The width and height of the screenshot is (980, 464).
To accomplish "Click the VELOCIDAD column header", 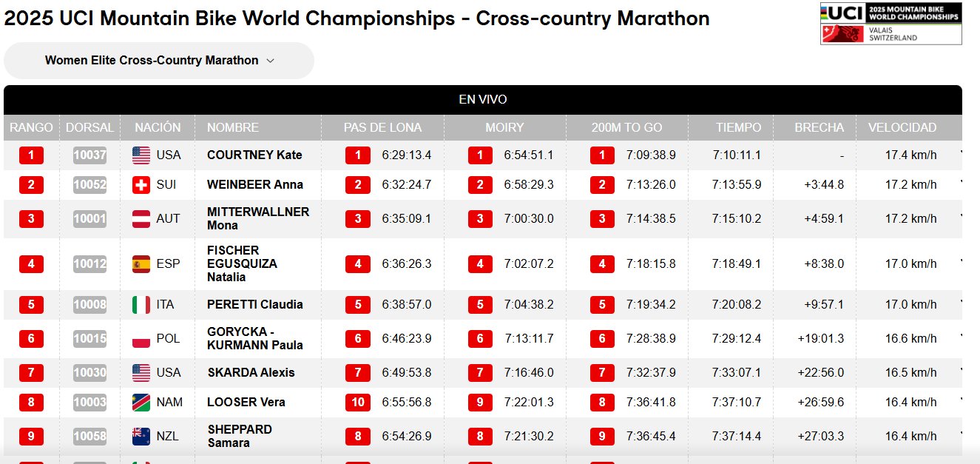I will pyautogui.click(x=902, y=127).
